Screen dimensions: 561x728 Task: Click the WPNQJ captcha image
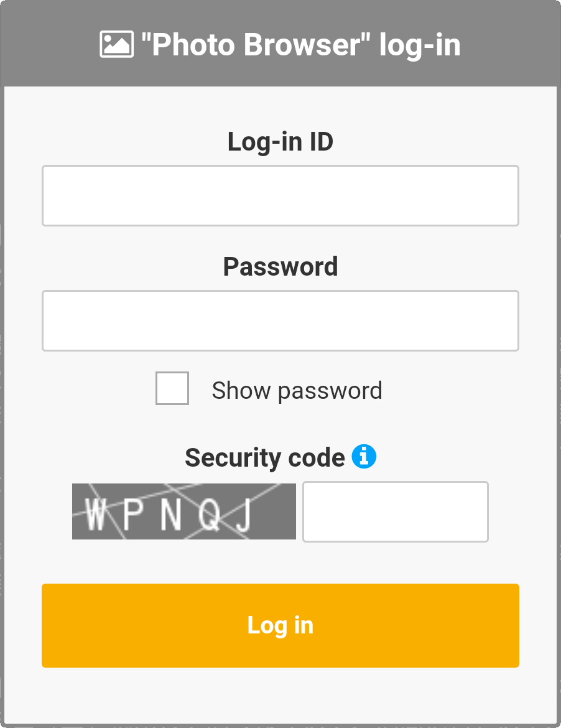(x=183, y=511)
